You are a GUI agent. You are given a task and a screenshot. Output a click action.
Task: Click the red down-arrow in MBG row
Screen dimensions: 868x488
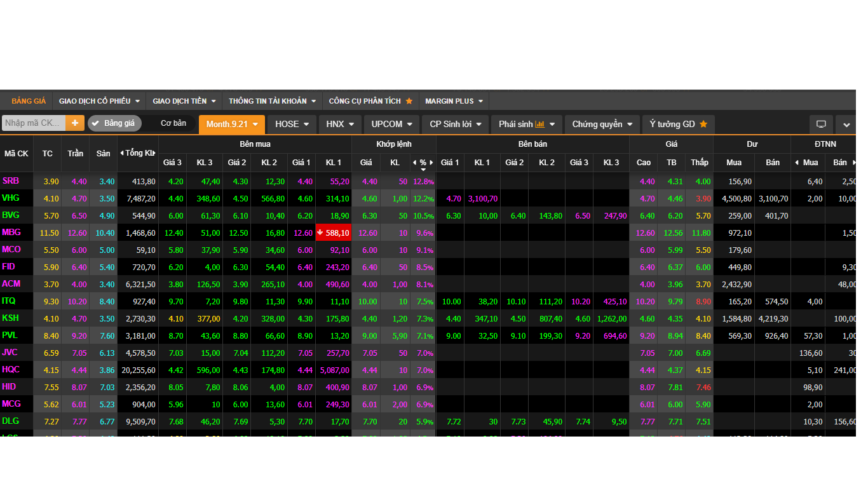tap(320, 233)
